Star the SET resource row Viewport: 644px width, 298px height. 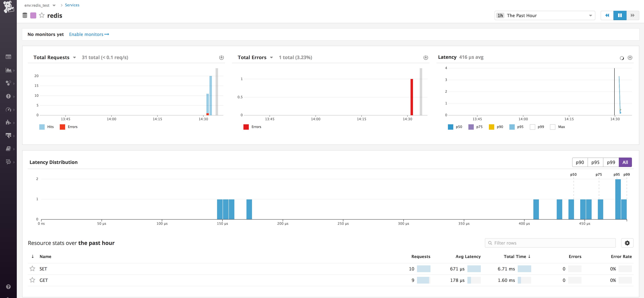(x=32, y=268)
